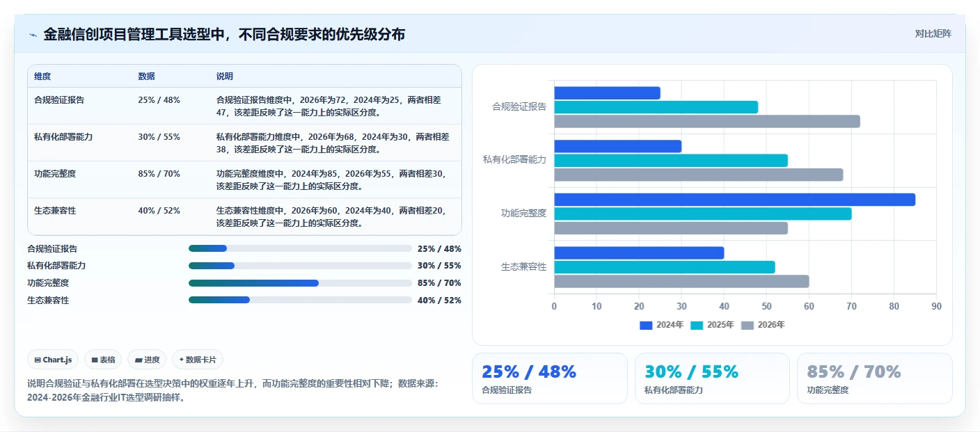The width and height of the screenshot is (980, 432).
Task: Select the 表格 tag chip
Action: coord(103,360)
